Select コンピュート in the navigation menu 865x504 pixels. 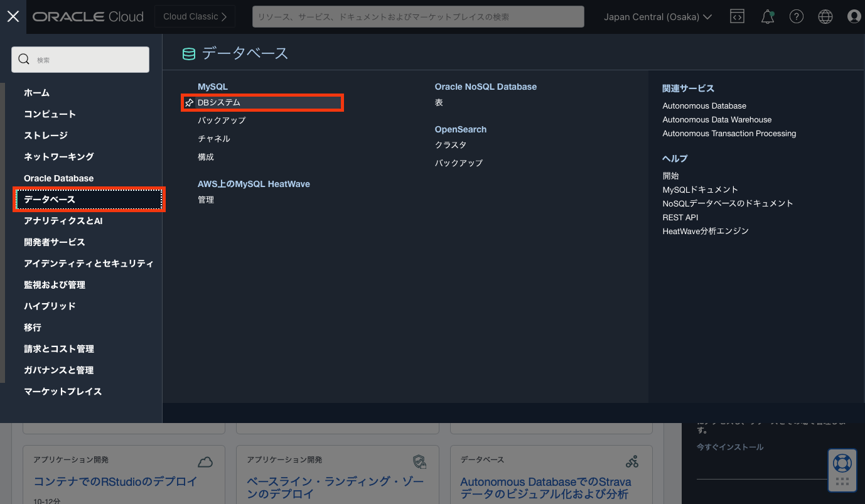point(50,114)
